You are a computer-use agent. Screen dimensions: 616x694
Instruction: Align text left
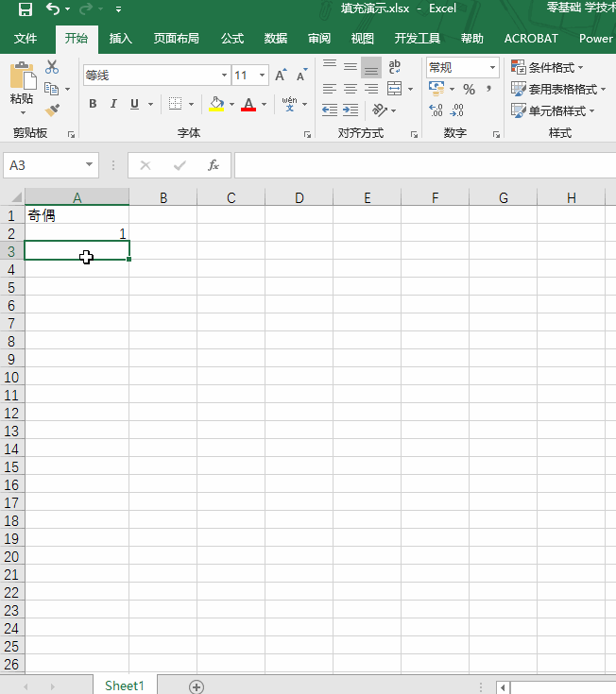330,89
